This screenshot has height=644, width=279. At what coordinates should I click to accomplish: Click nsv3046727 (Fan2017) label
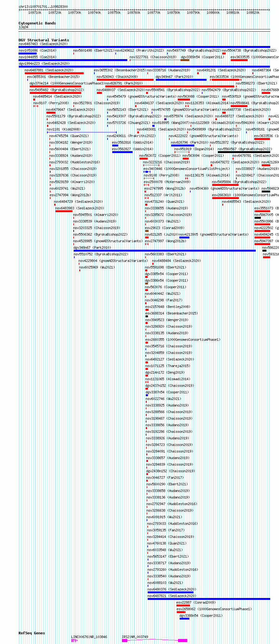coord(165,478)
